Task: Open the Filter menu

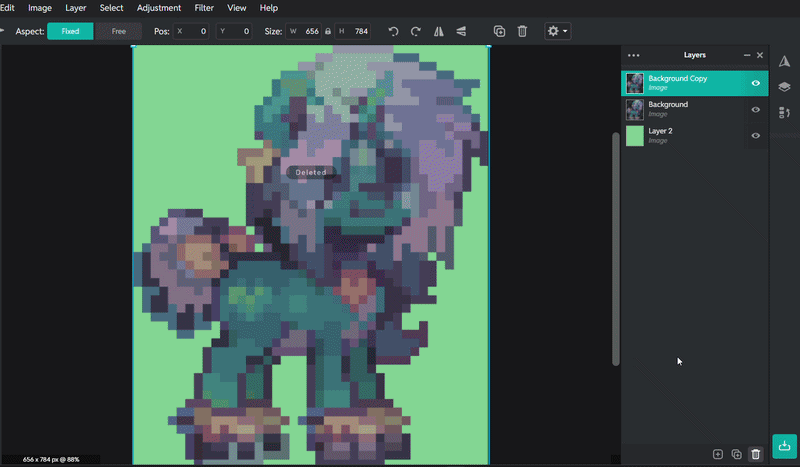Action: [x=204, y=8]
